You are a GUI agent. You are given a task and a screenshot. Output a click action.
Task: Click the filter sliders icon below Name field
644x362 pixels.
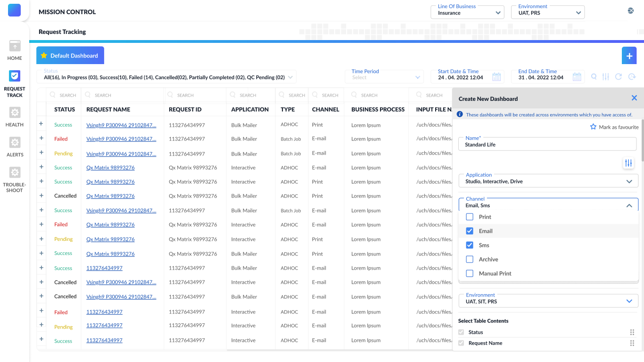pos(628,163)
